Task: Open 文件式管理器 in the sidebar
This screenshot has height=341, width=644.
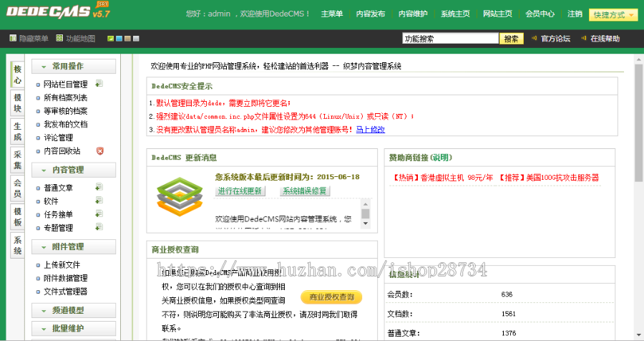Action: point(66,292)
